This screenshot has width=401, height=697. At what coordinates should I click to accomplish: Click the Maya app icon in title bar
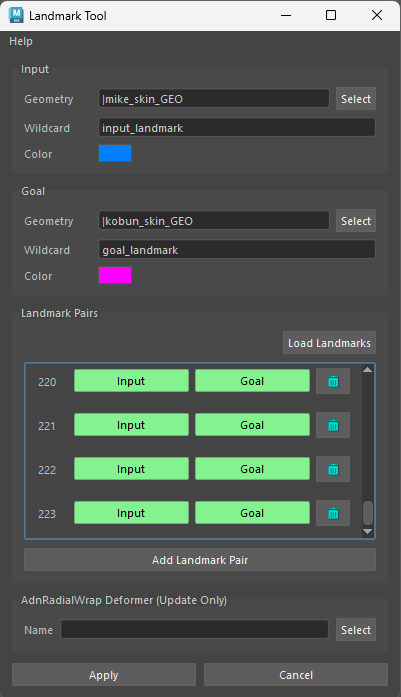[x=16, y=15]
